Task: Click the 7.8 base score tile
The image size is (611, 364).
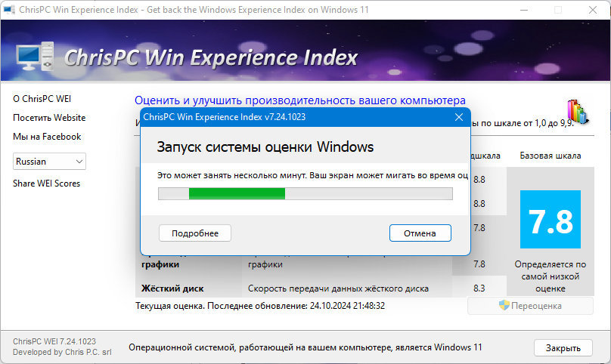Action: [x=551, y=219]
